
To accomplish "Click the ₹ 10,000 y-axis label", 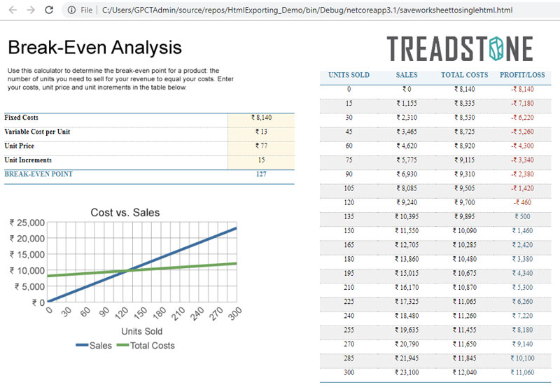I will (x=27, y=271).
